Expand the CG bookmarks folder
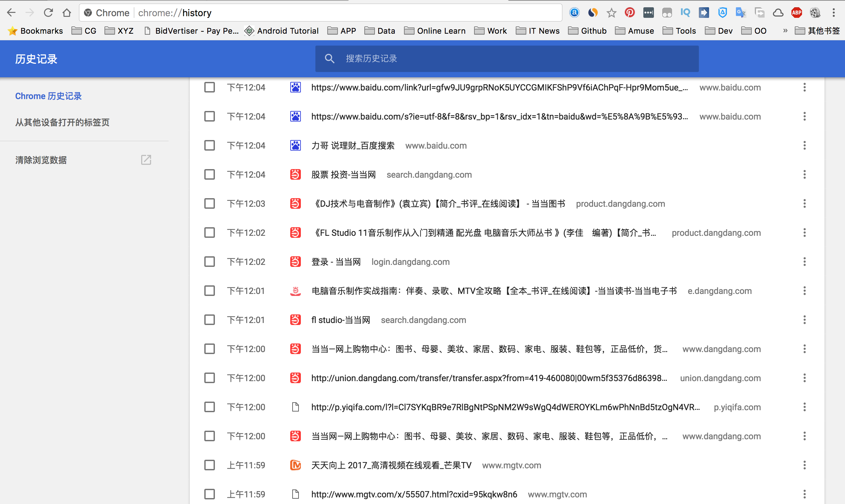 tap(84, 31)
